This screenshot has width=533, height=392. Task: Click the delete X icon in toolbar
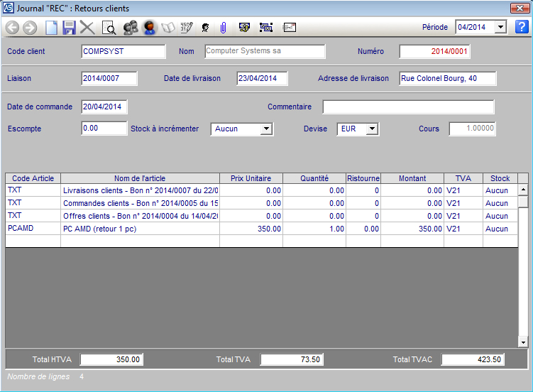[x=87, y=28]
